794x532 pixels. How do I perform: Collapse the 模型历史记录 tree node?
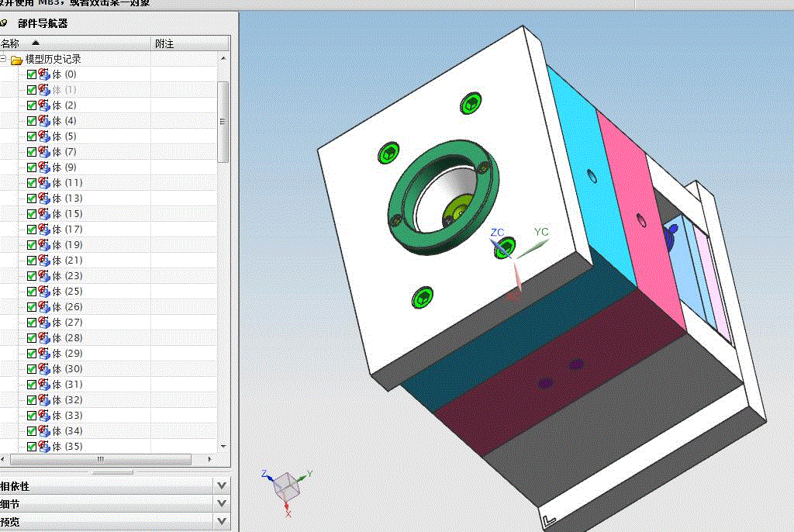(3, 59)
